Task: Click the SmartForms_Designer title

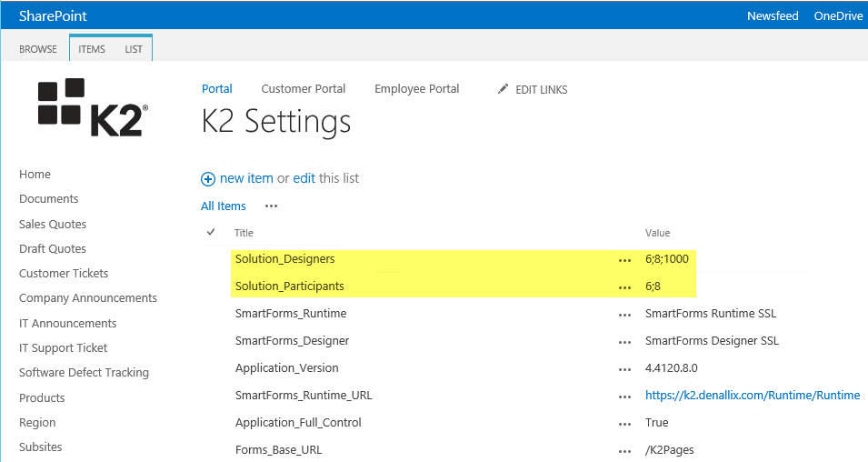Action: (x=293, y=340)
